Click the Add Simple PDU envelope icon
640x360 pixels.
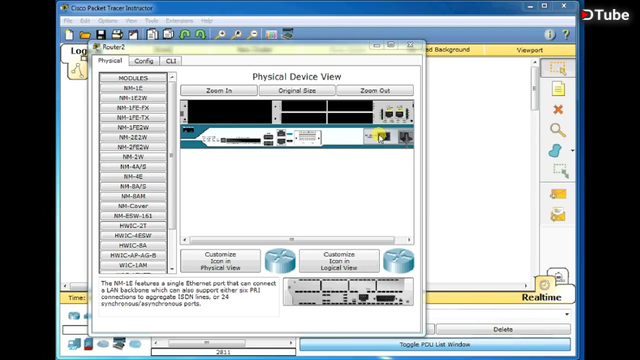558,194
